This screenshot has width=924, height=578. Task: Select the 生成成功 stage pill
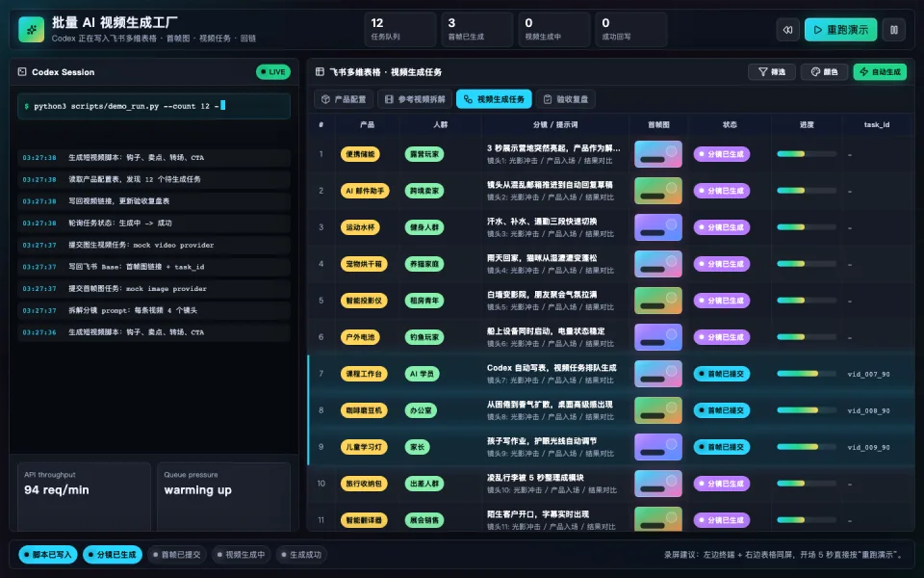pyautogui.click(x=301, y=555)
